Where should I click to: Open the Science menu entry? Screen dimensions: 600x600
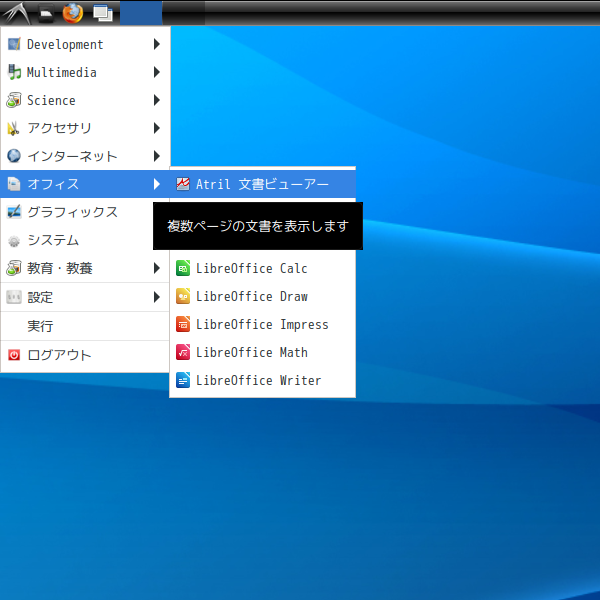85,100
